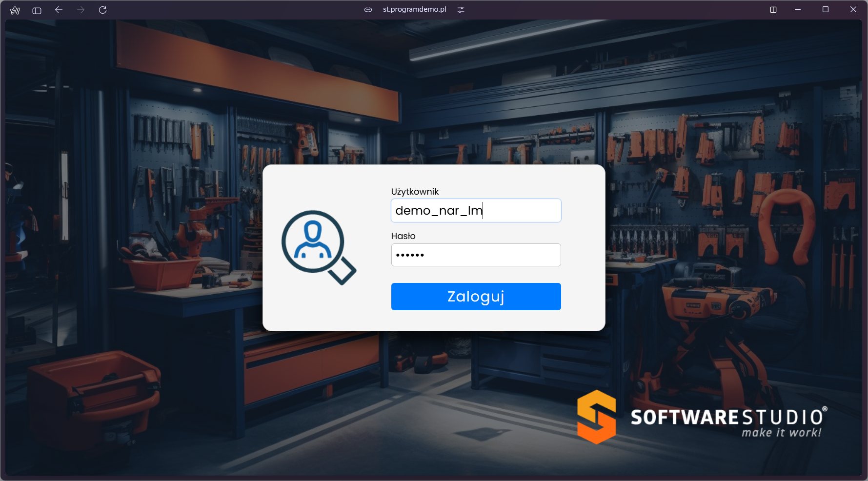Click the link icon beside the URL

368,10
